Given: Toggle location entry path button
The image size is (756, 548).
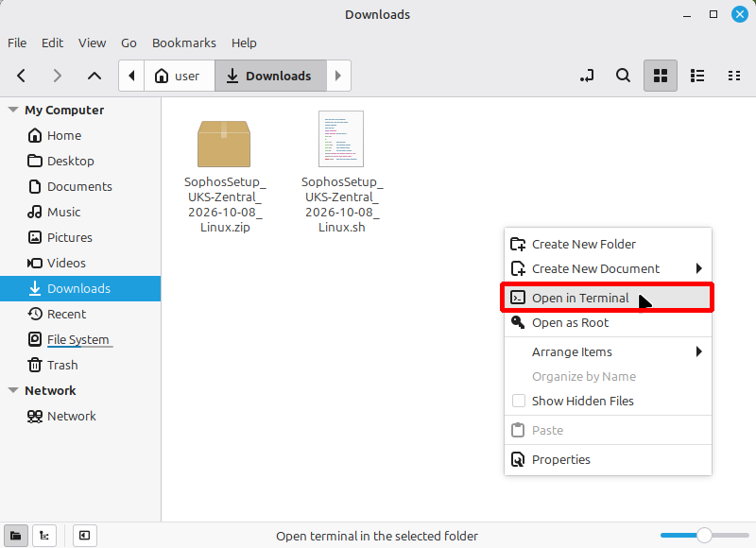Looking at the screenshot, I should tap(587, 76).
